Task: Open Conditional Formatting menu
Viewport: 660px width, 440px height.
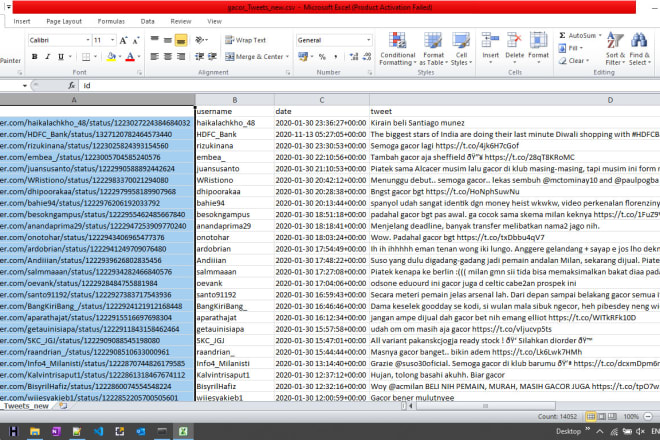Action: [x=397, y=48]
